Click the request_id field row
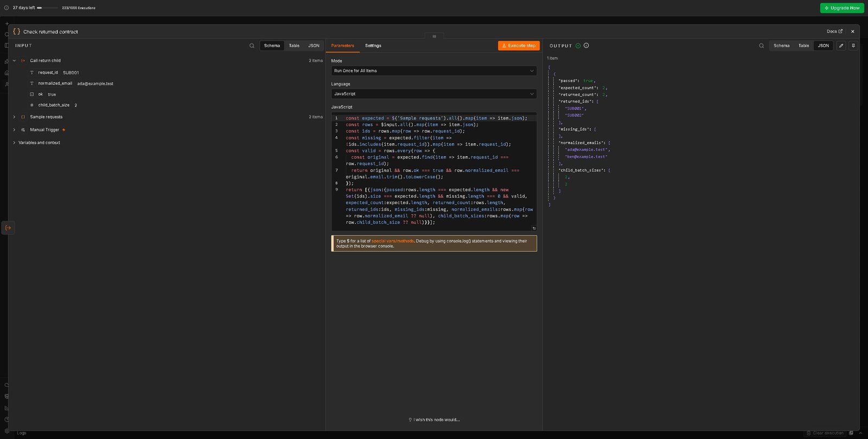868x439 pixels. [x=54, y=72]
